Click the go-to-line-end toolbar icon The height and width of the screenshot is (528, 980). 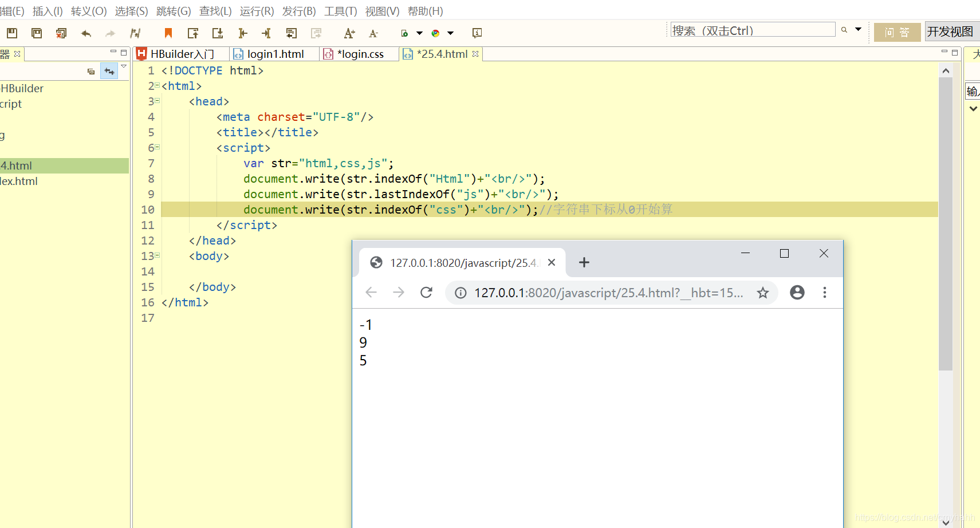click(266, 33)
